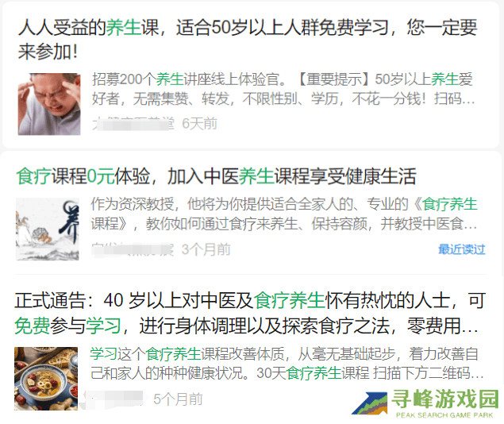The width and height of the screenshot is (504, 424).
Task: Click the summary starting 学习这个食疗养生课程
Action: pos(287,364)
